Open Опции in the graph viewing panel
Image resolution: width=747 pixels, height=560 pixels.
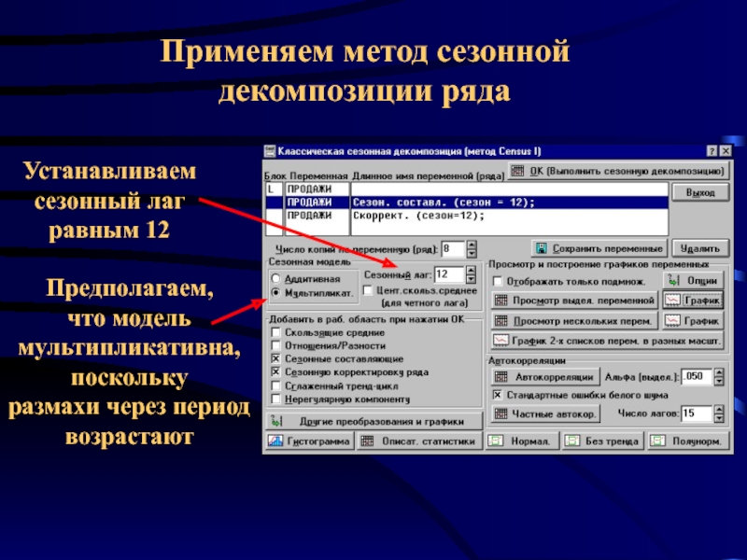(694, 281)
